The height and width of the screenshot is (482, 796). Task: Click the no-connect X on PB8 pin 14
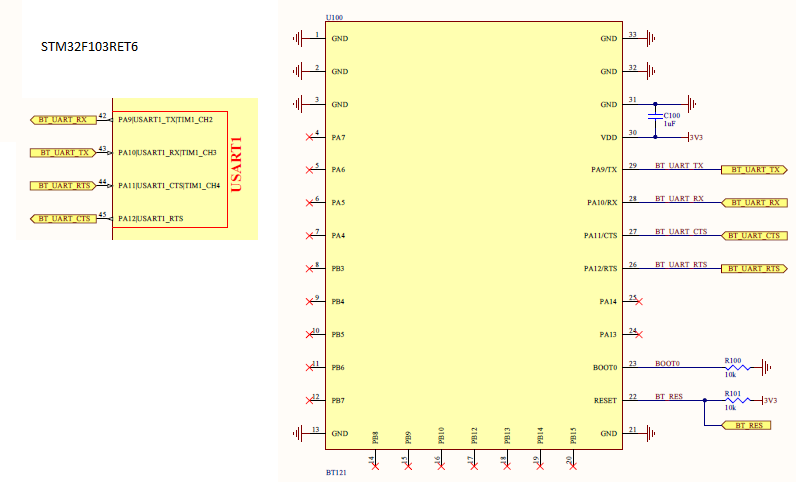coord(375,466)
